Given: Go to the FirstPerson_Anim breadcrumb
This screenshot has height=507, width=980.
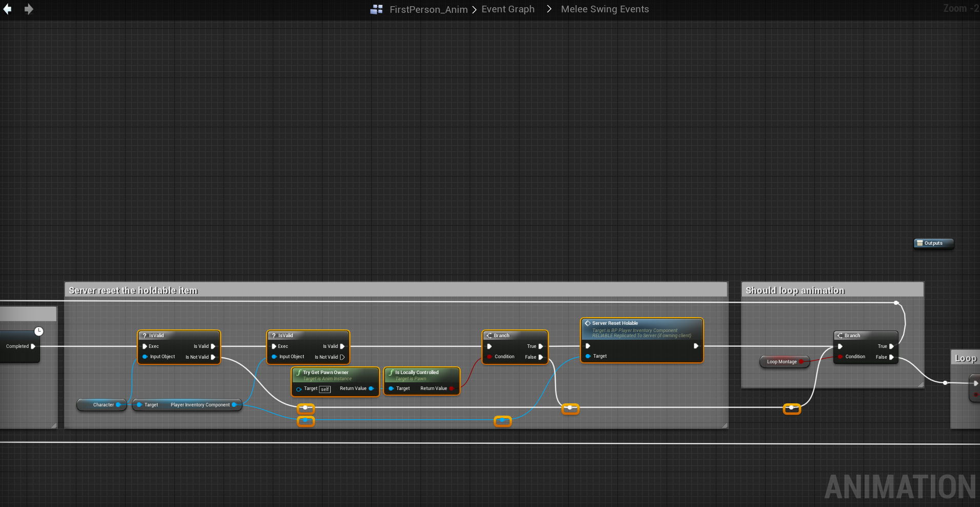Looking at the screenshot, I should [428, 9].
